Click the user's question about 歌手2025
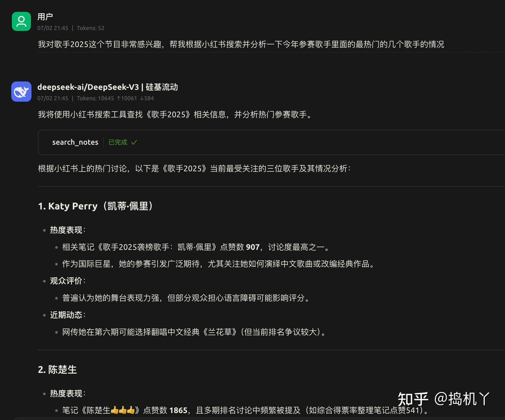 click(241, 45)
